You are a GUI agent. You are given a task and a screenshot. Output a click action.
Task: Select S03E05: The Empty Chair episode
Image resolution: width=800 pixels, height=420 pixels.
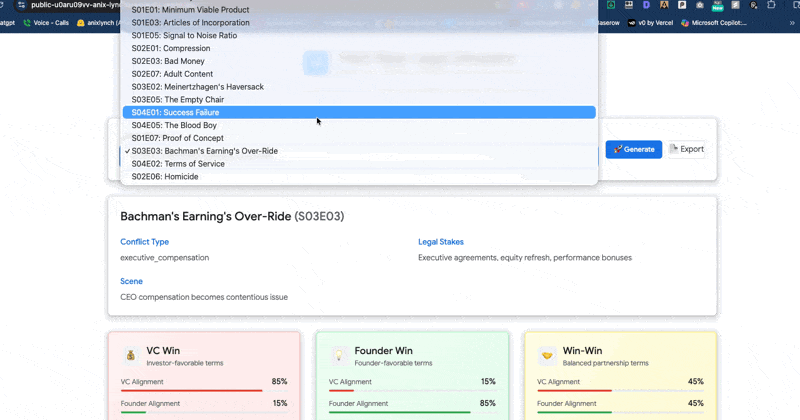[178, 100]
